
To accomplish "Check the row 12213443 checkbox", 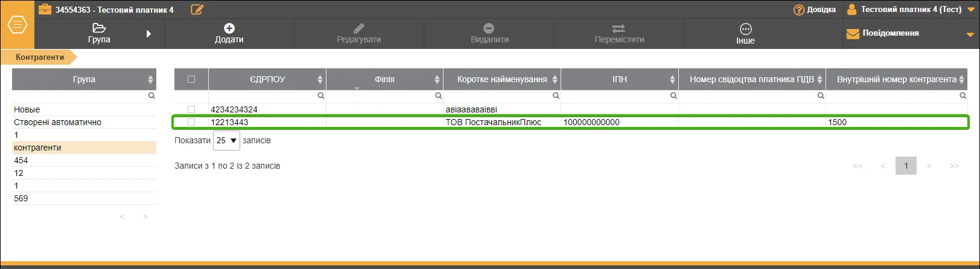I will pos(191,122).
